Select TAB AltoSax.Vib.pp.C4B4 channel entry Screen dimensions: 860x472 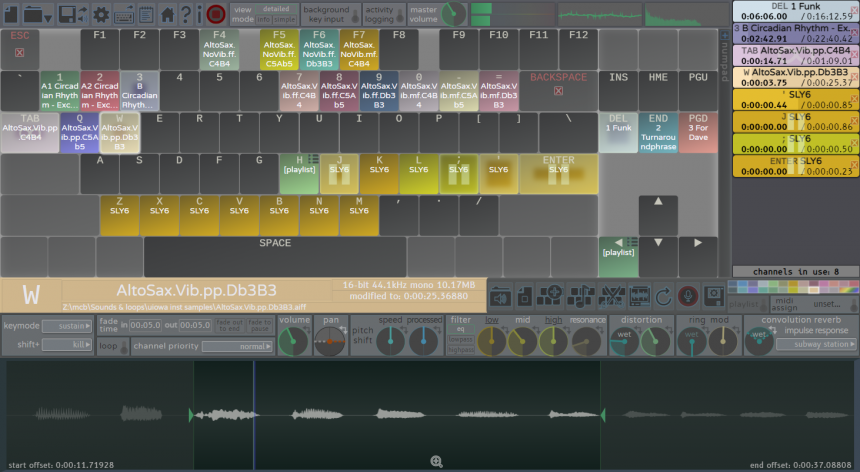pyautogui.click(x=795, y=55)
